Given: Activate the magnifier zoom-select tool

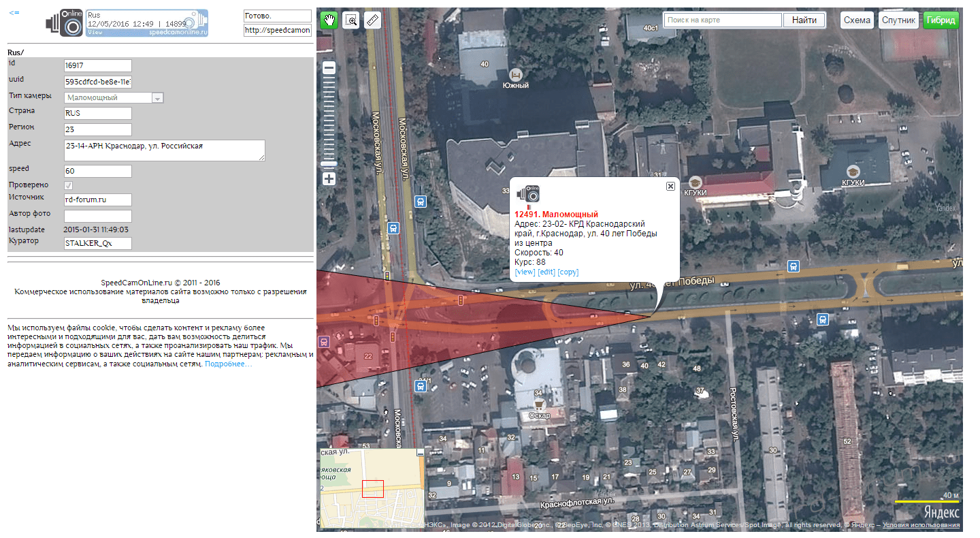Looking at the screenshot, I should click(351, 20).
